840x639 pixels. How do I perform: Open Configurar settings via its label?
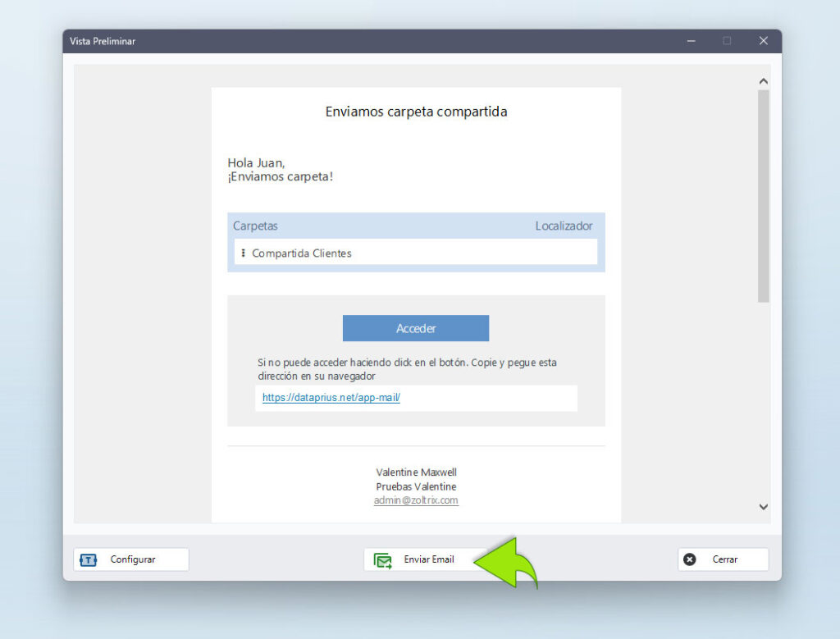point(133,559)
